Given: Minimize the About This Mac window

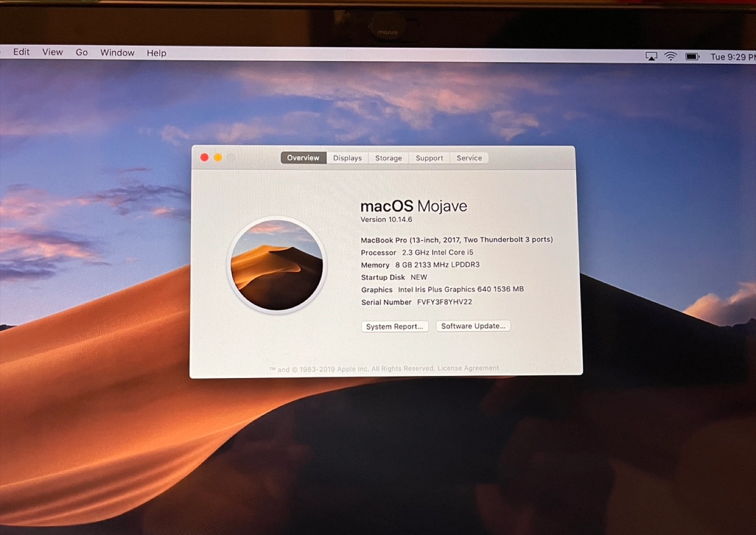Looking at the screenshot, I should click(217, 157).
